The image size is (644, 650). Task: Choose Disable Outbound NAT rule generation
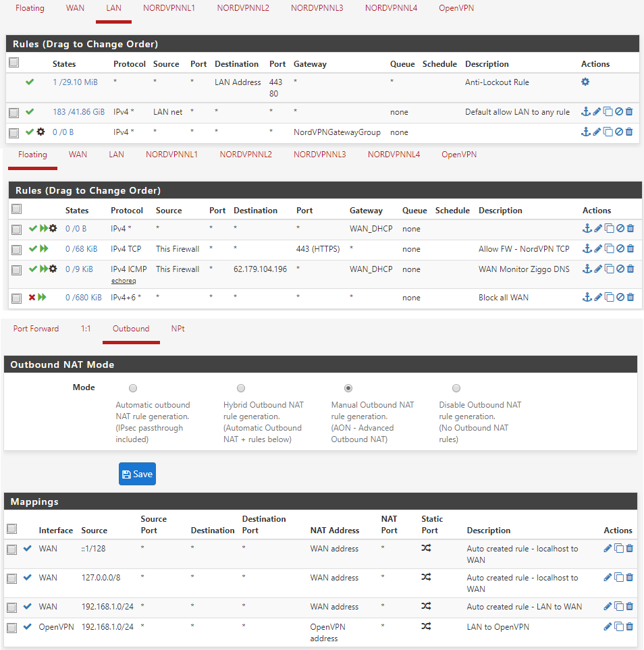click(456, 388)
